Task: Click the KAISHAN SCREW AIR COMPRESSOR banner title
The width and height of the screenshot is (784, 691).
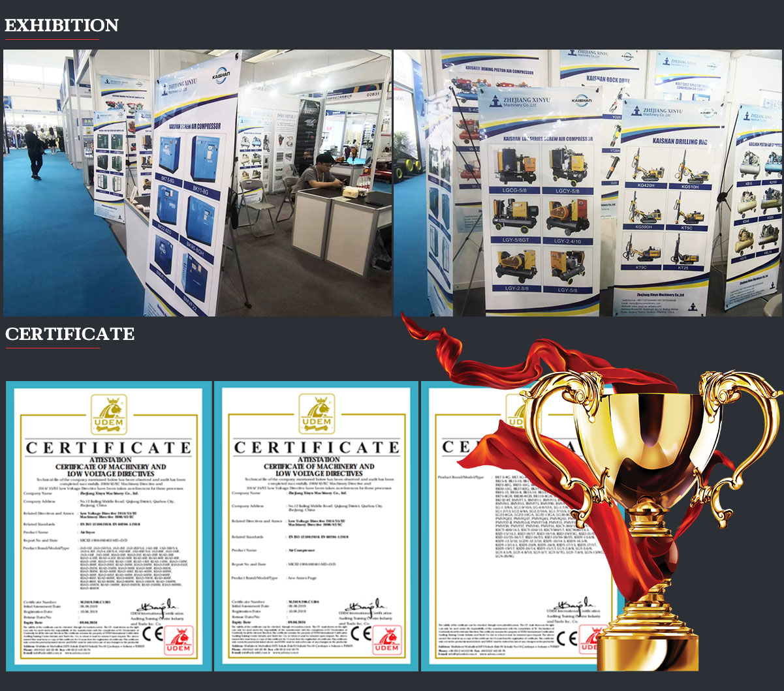Action: pos(195,125)
